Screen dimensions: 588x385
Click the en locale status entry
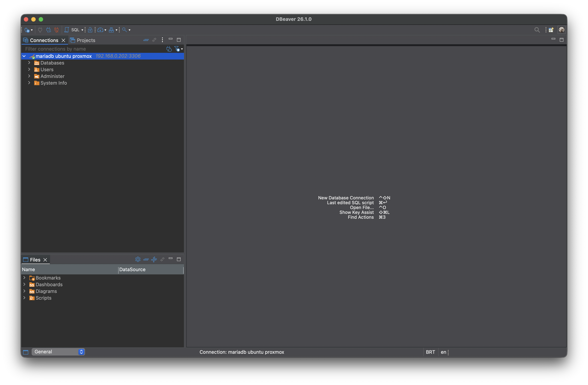[x=443, y=352]
